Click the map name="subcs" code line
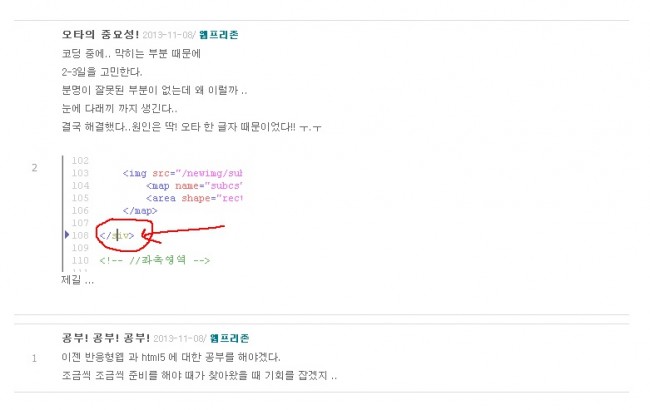Viewport: 650px width, 410px height. pos(194,186)
